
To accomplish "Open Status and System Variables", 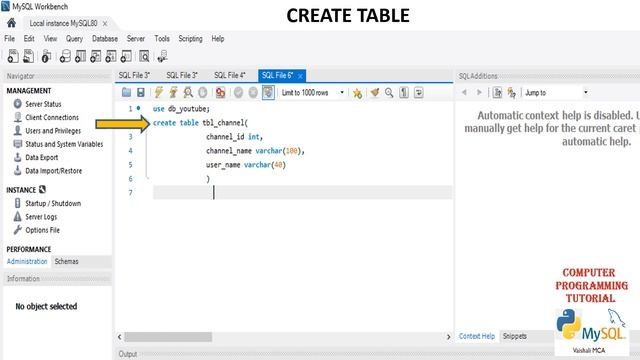I will pyautogui.click(x=64, y=144).
